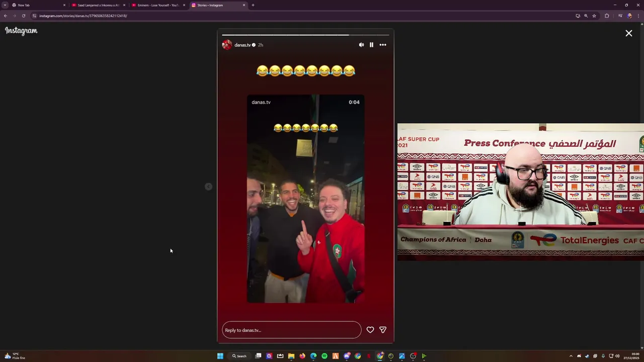This screenshot has height=362, width=644.
Task: Like the story with heart icon
Action: (x=370, y=330)
